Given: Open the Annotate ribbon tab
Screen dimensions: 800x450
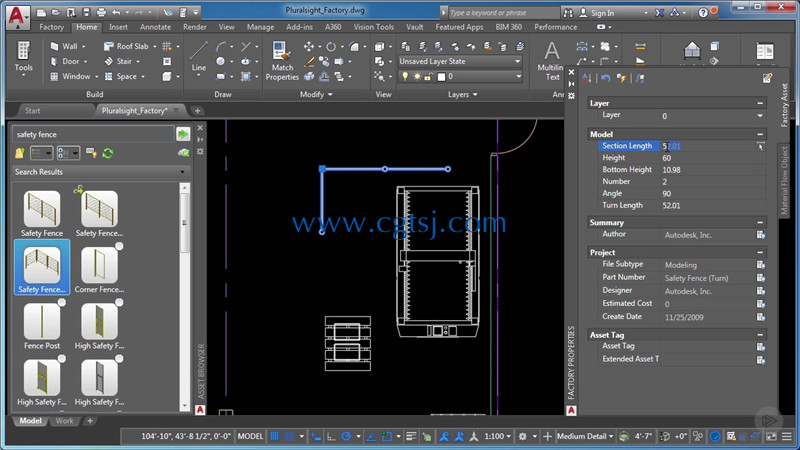Looking at the screenshot, I should (x=156, y=27).
